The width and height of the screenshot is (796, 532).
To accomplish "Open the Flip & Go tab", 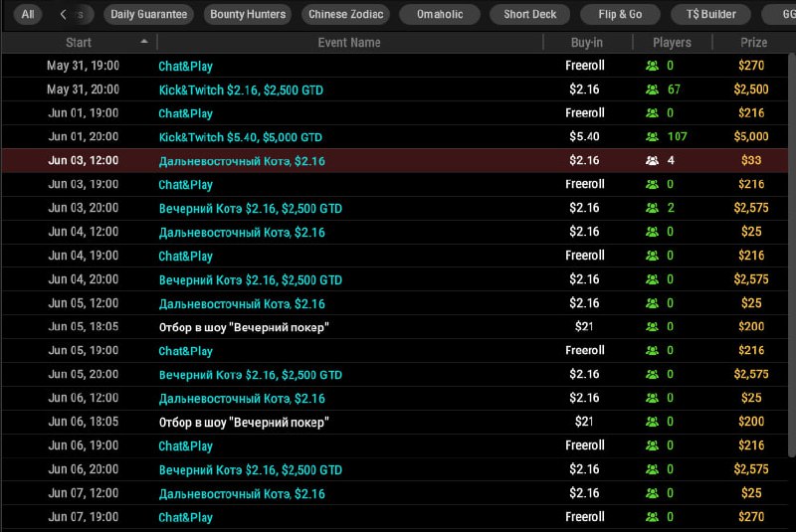I will coord(620,14).
